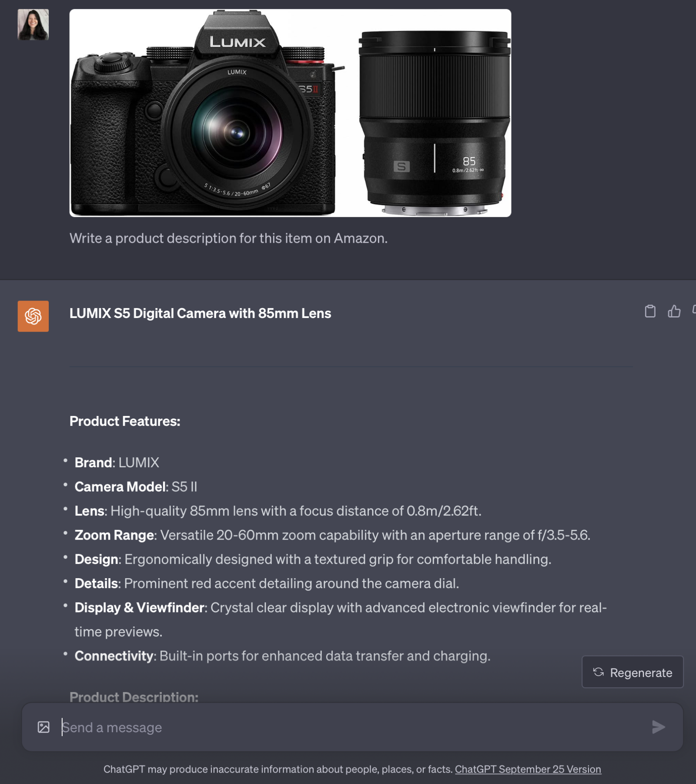696x784 pixels.
Task: Click the user prompt about Amazon description
Action: click(228, 238)
